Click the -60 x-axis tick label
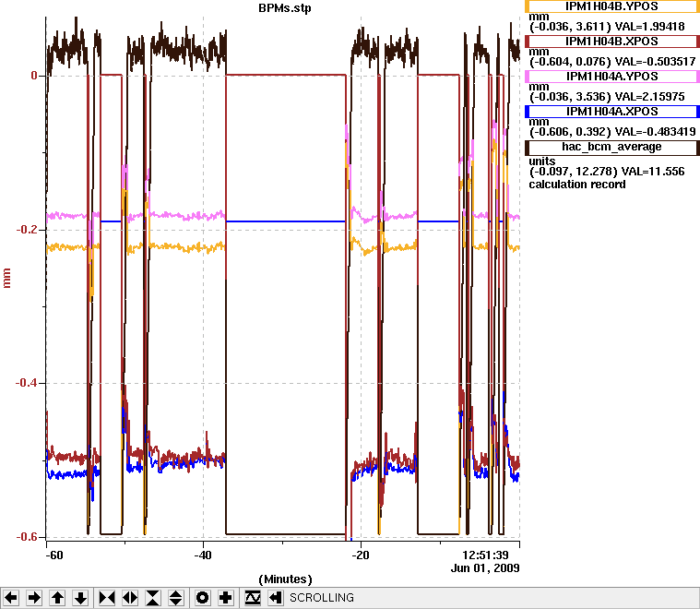This screenshot has height=609, width=700. pyautogui.click(x=54, y=555)
